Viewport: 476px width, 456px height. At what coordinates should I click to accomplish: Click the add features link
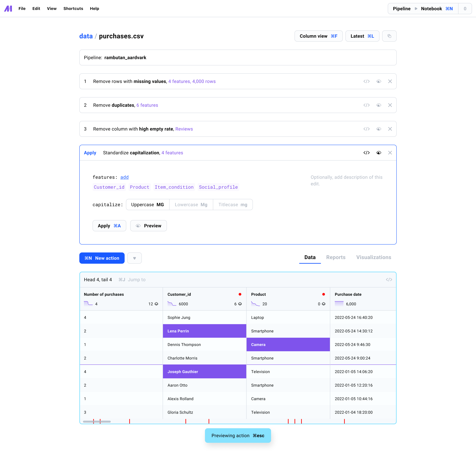[x=124, y=177]
